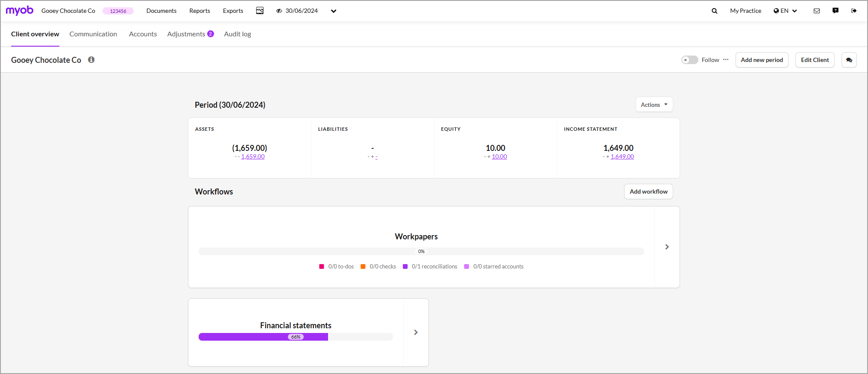Open the help question bubble icon

(x=836, y=11)
